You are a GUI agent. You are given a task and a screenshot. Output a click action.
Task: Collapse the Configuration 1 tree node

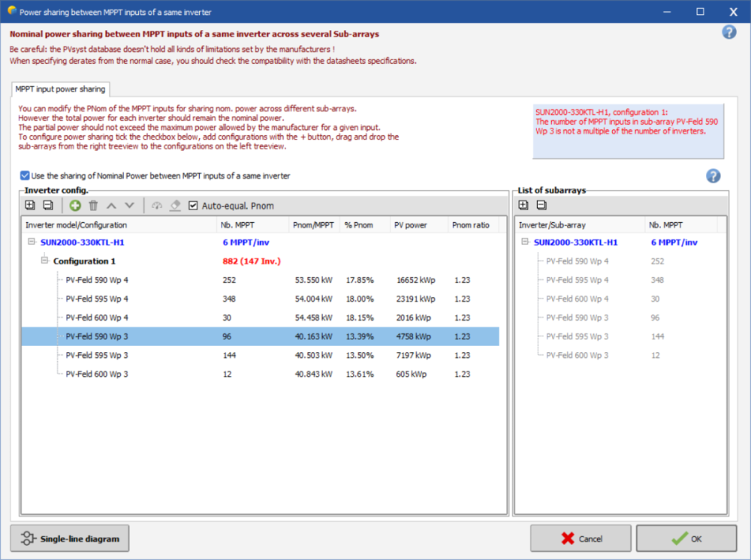[x=44, y=260]
